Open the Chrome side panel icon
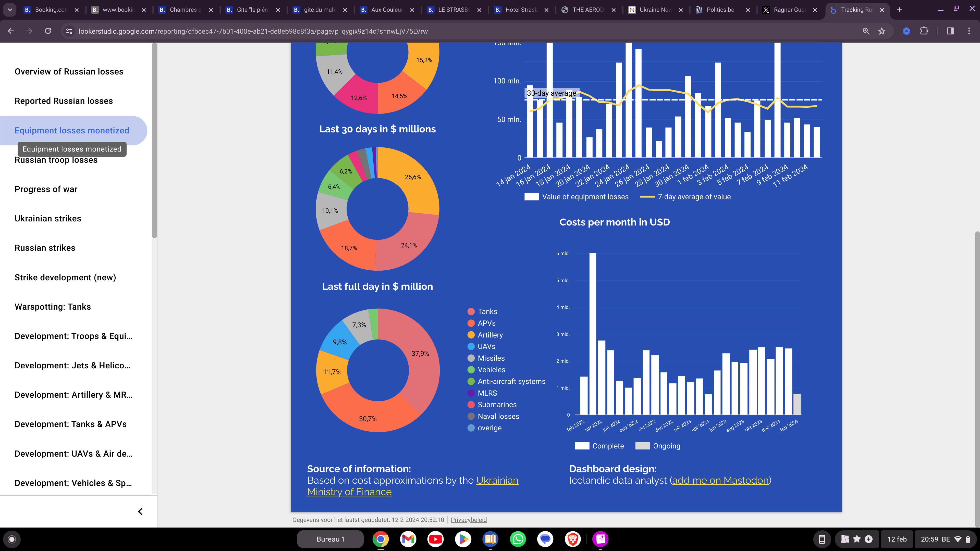 pyautogui.click(x=950, y=31)
